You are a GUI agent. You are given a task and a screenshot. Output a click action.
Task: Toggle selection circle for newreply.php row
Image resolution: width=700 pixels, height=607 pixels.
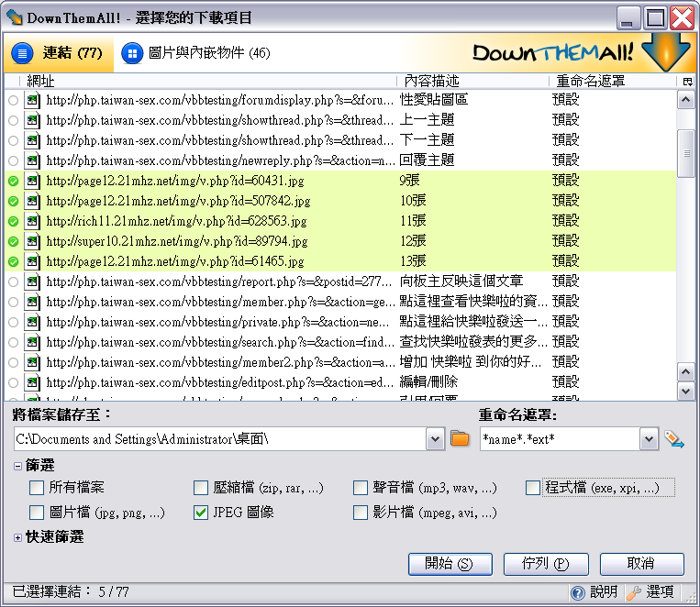click(x=14, y=160)
